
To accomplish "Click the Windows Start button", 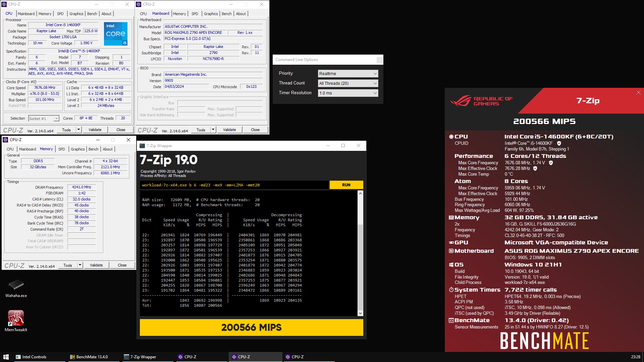I will click(x=6, y=357).
